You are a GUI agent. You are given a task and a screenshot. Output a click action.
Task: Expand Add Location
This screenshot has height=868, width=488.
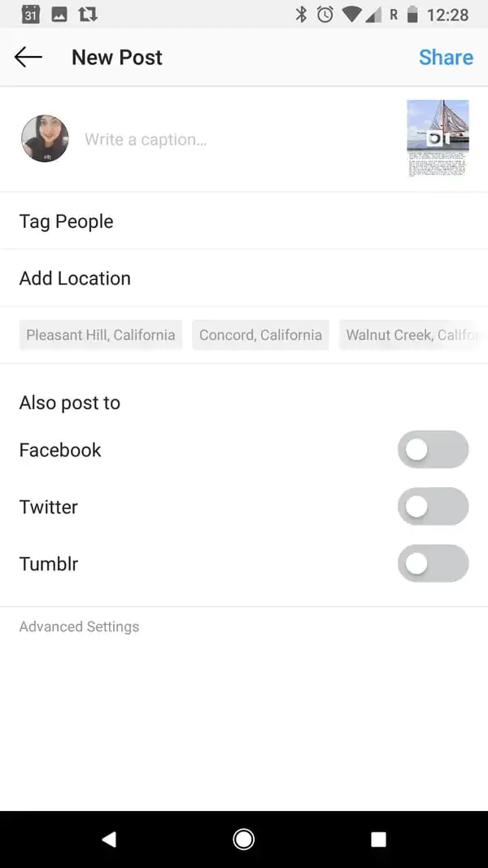(x=75, y=278)
